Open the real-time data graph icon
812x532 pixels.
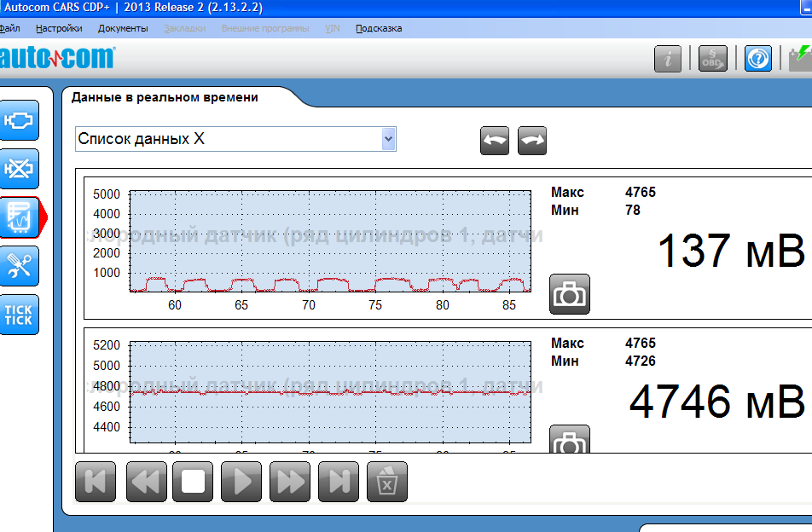coord(19,218)
